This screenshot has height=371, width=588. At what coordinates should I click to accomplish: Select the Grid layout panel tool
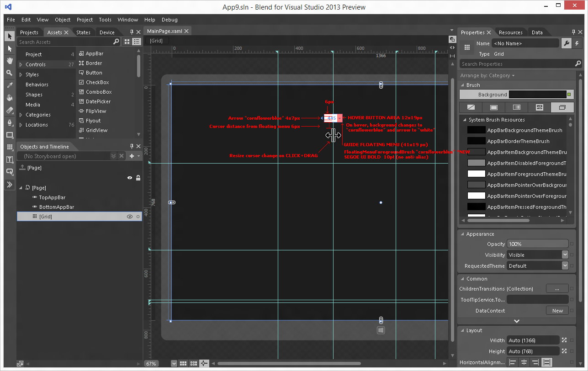tap(10, 147)
